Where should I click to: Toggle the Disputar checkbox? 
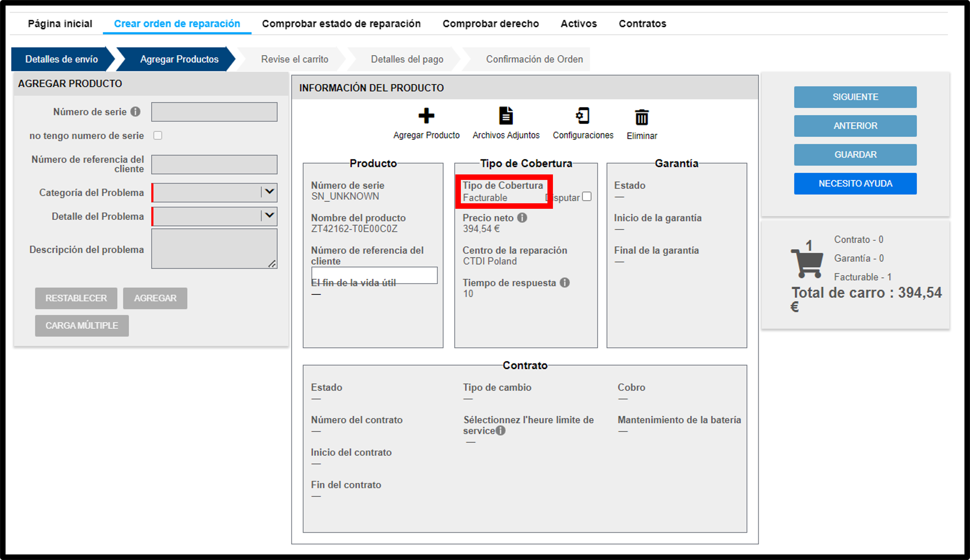click(x=587, y=196)
